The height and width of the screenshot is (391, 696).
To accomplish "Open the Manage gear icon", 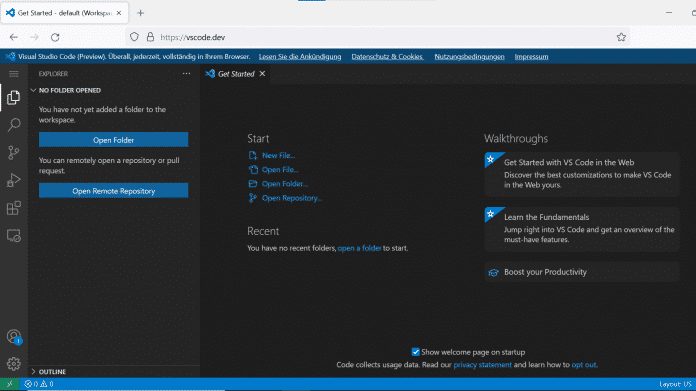I will point(13,364).
